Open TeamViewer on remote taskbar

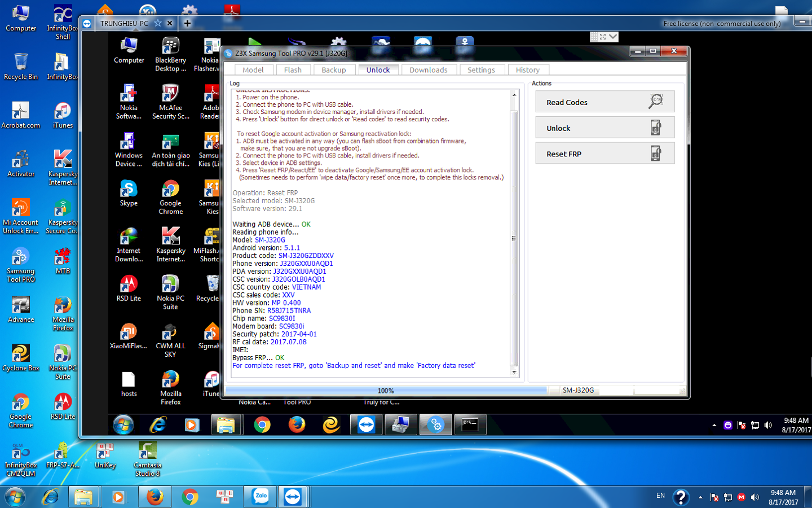(367, 424)
